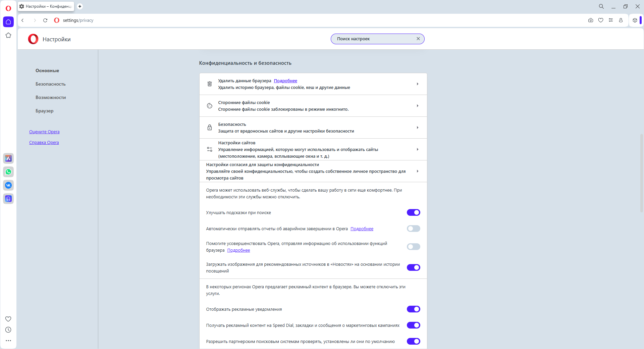Select Возможности in settings menu

[x=51, y=97]
